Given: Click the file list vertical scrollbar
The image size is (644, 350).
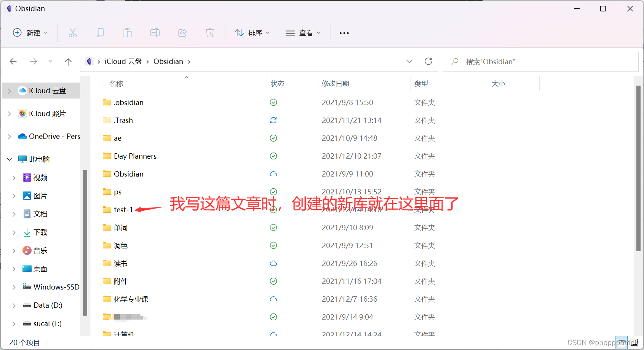Looking at the screenshot, I should 638,168.
